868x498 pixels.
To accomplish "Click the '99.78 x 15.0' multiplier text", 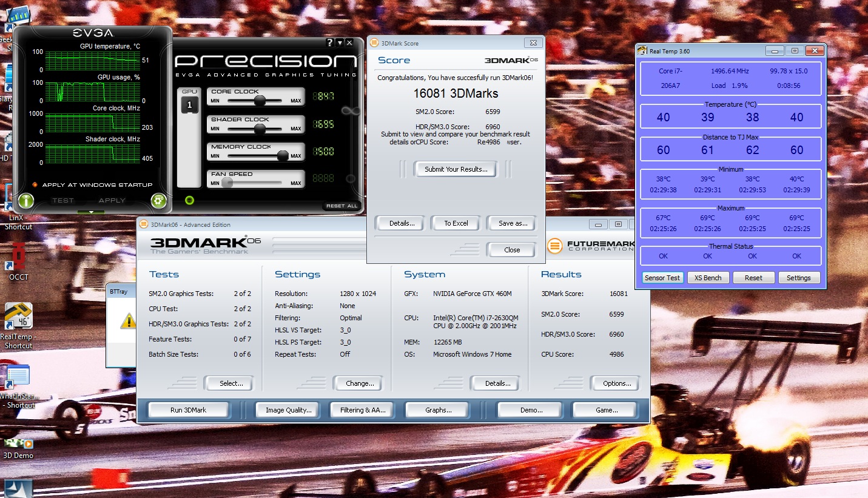I will 789,71.
